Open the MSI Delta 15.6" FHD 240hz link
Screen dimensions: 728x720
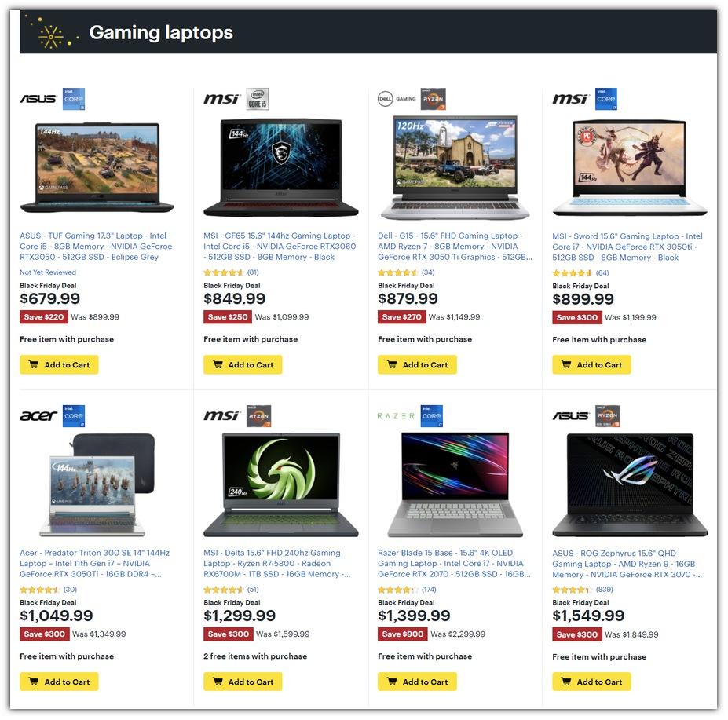pyautogui.click(x=276, y=564)
